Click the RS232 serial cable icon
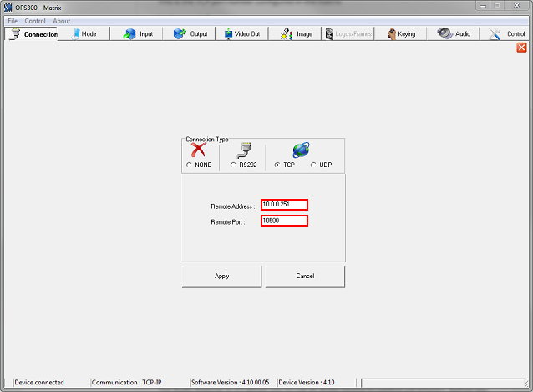This screenshot has width=533, height=392. (x=243, y=150)
